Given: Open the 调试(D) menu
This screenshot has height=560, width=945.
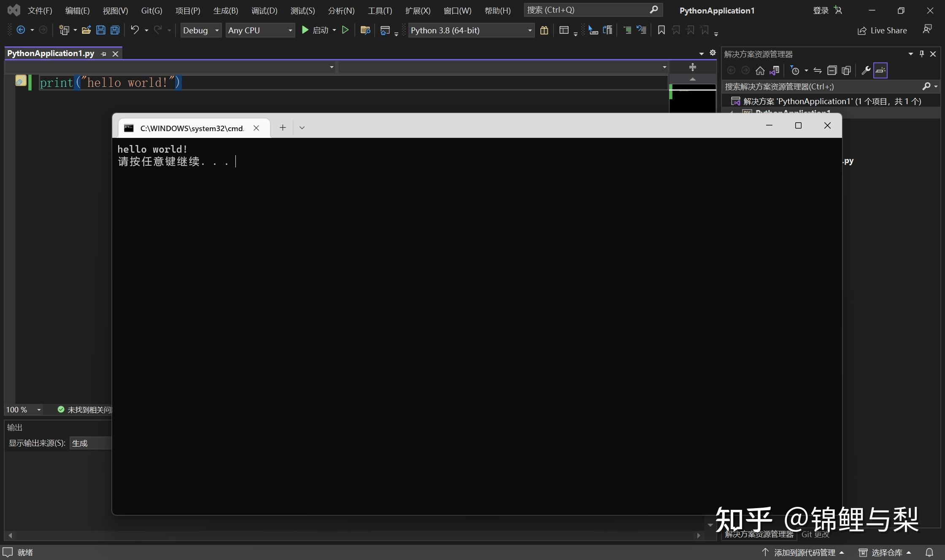Looking at the screenshot, I should point(264,10).
